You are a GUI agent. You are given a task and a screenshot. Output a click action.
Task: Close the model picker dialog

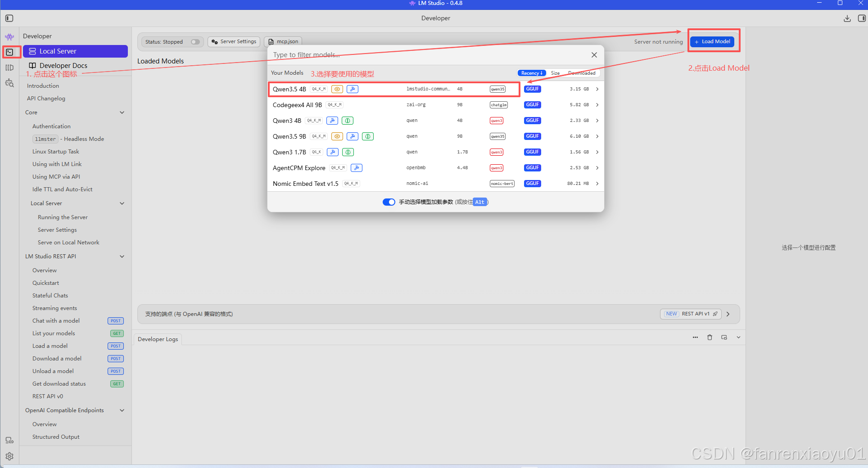[594, 55]
